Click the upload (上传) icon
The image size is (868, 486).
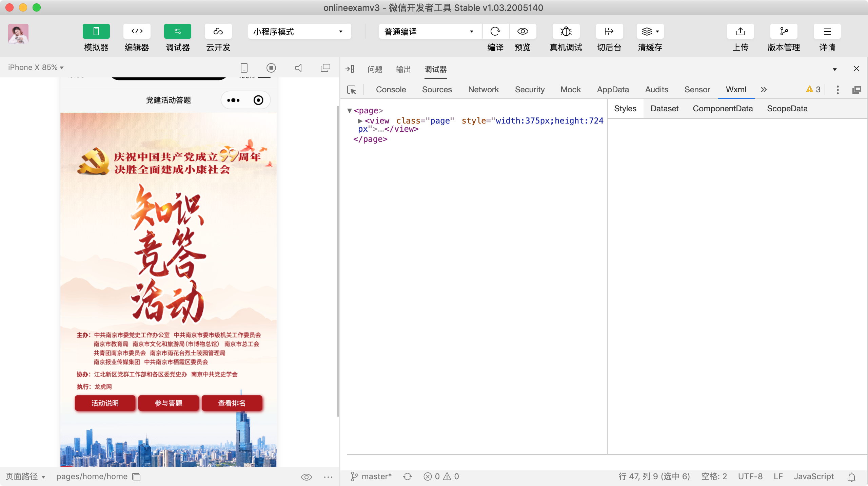click(x=740, y=32)
